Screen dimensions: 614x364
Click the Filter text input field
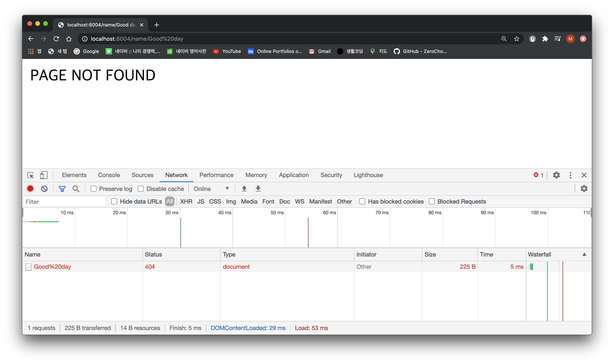click(x=64, y=202)
